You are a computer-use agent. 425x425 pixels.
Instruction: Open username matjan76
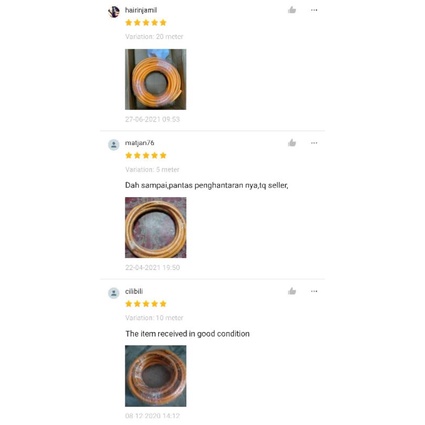coord(140,143)
